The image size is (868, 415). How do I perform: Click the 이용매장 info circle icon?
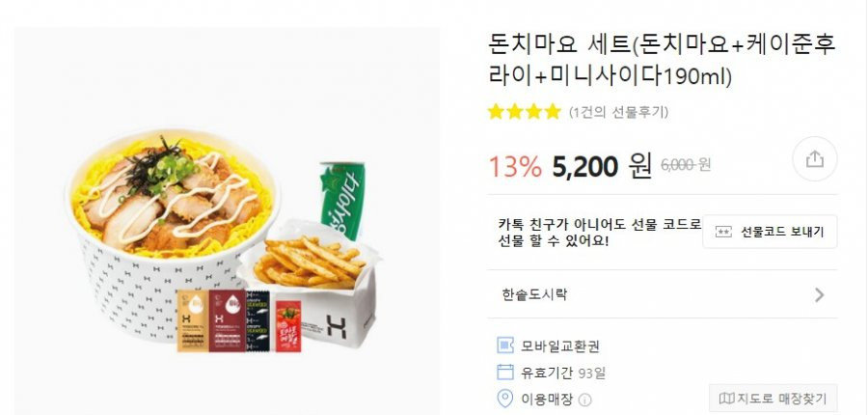pos(585,400)
